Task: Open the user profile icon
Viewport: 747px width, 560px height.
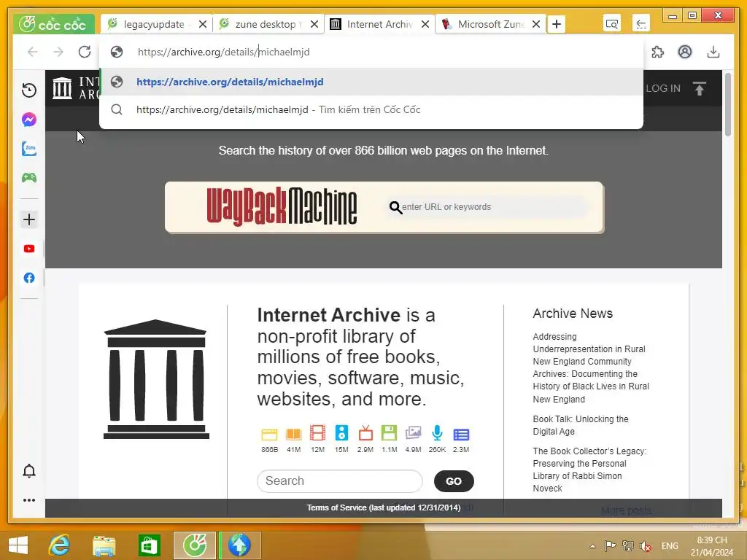Action: pyautogui.click(x=685, y=52)
